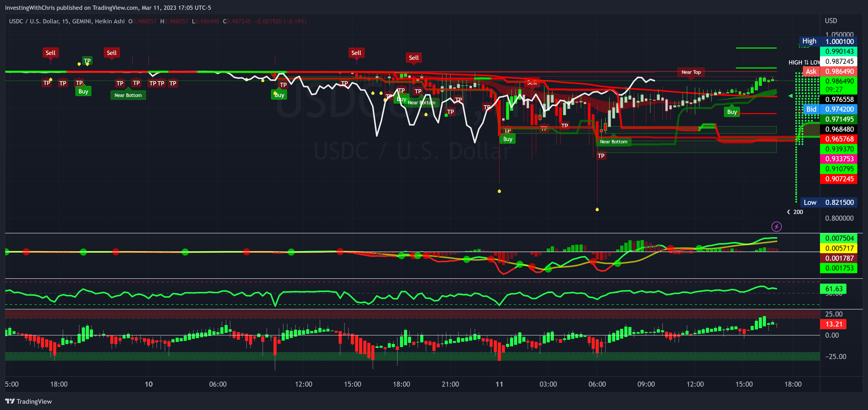Click the pink 0.933753 price label
Viewport: 868px width, 410px height.
click(x=839, y=159)
